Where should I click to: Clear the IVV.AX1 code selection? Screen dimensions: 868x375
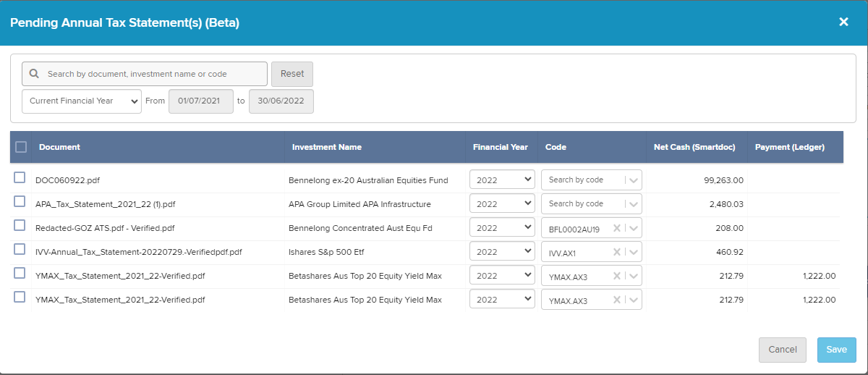(x=617, y=252)
